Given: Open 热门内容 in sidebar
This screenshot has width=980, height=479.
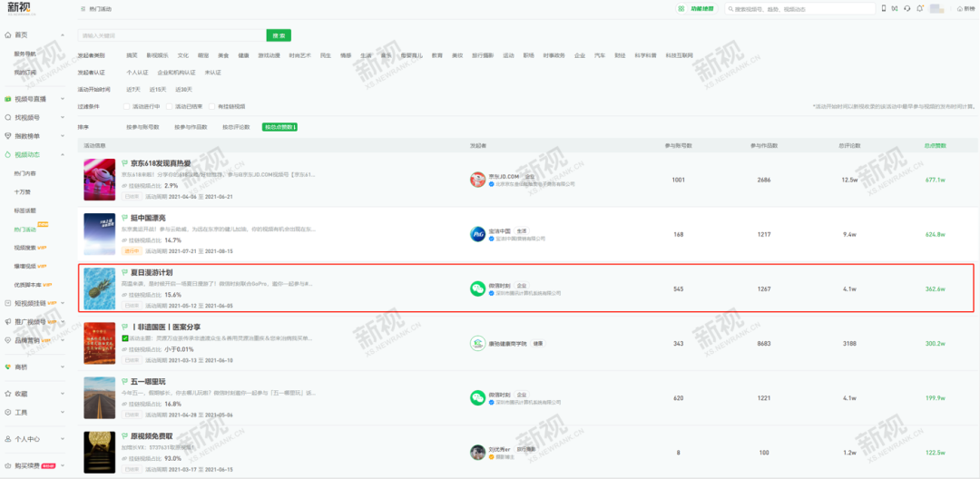Looking at the screenshot, I should [25, 173].
